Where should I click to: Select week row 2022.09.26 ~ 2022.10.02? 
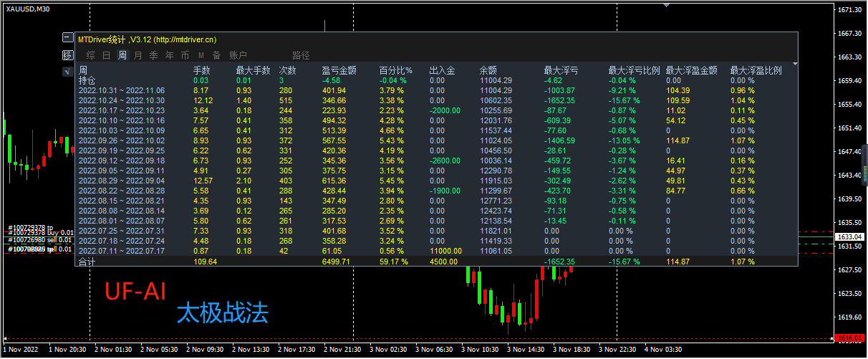(122, 141)
